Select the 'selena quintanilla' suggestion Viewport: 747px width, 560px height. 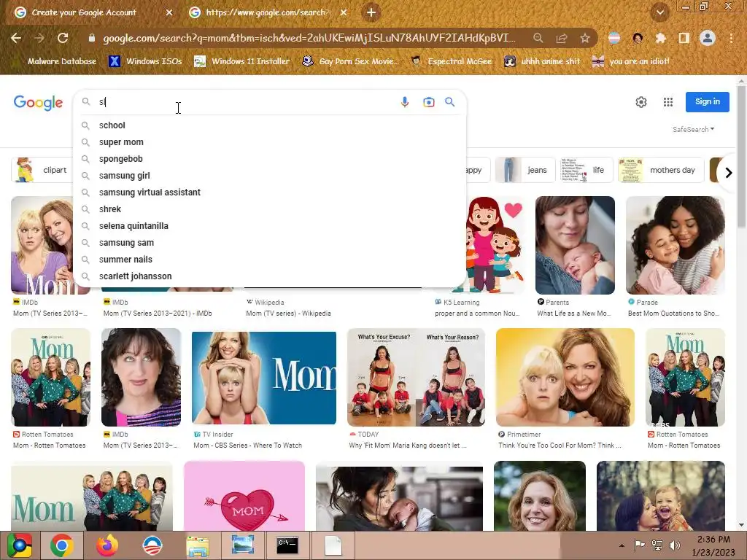point(270,226)
